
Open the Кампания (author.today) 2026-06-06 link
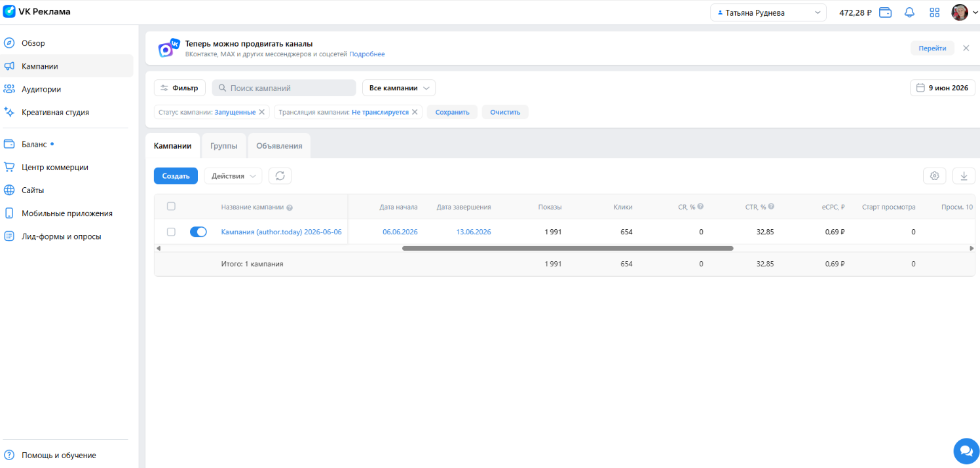click(282, 232)
